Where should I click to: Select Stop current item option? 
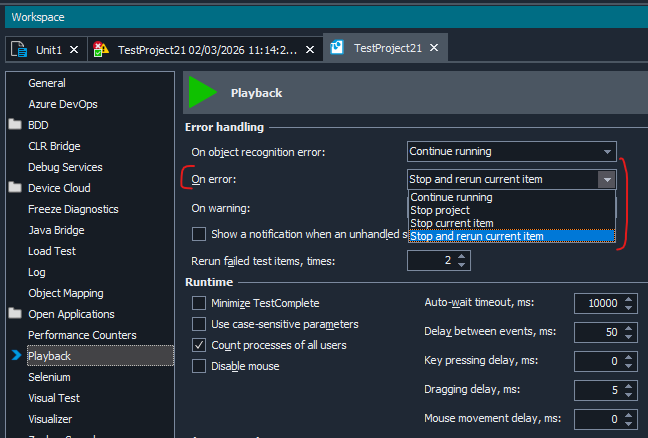coord(451,223)
